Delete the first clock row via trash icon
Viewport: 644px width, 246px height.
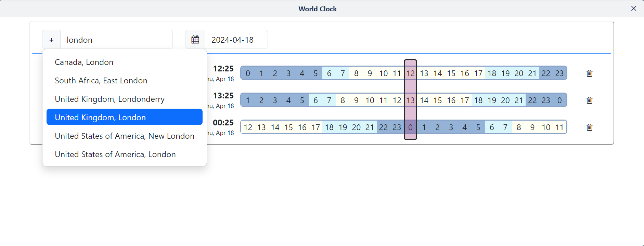(x=589, y=73)
